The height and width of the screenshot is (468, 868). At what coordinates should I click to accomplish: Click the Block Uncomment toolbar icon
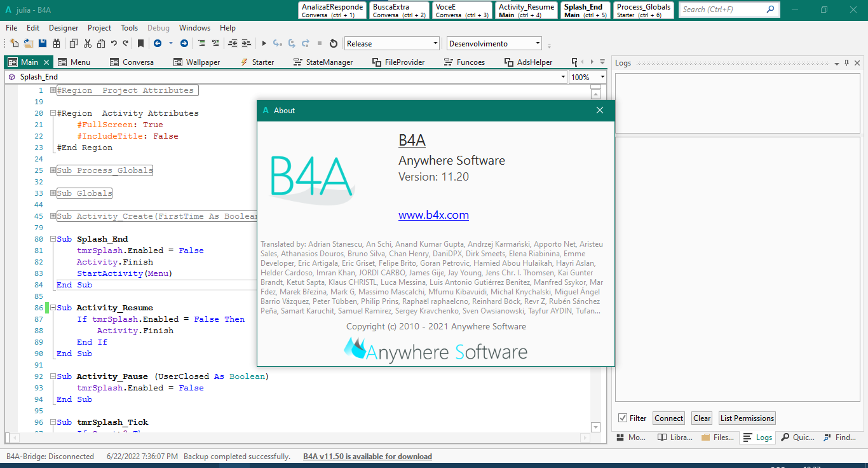click(x=215, y=43)
